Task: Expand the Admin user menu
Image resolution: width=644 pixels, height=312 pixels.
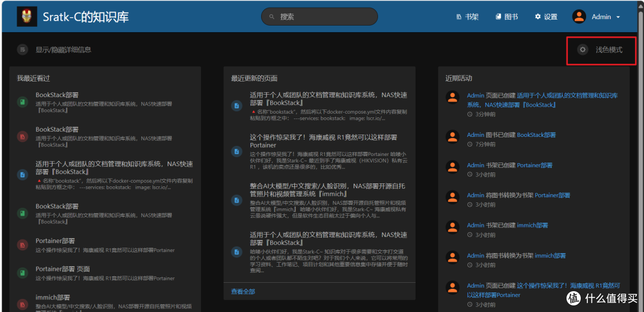Action: [596, 17]
